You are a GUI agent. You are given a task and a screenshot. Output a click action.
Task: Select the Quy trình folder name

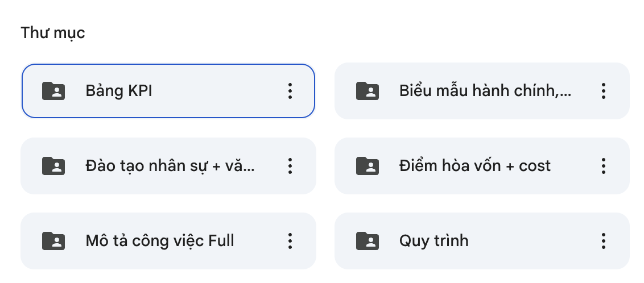coord(434,241)
